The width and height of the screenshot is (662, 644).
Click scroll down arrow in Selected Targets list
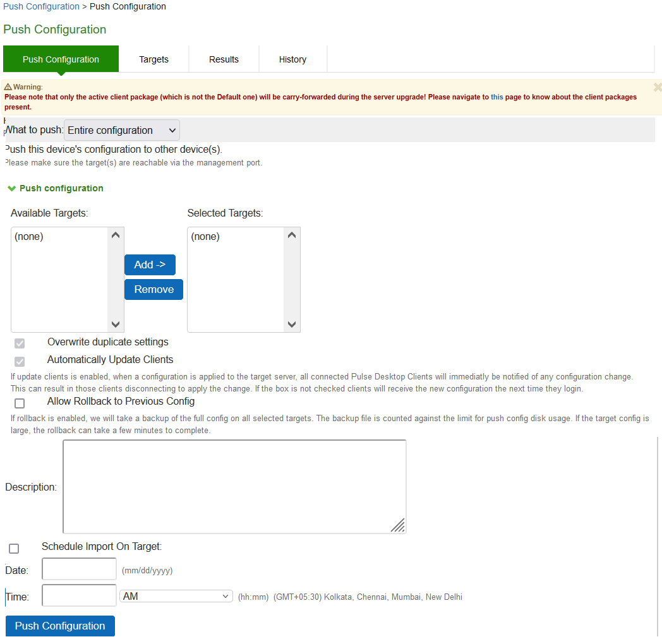coord(292,324)
